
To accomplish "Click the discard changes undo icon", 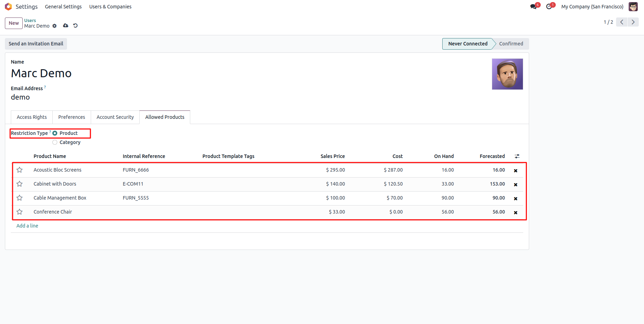I will coord(75,26).
